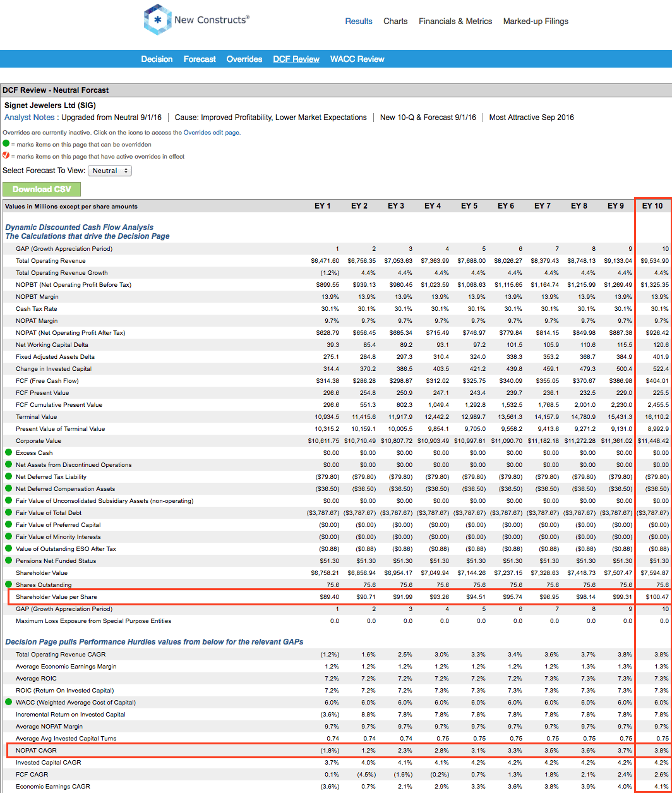Click override dot for Net Deferred Tax Liability
This screenshot has width=672, height=793.
[8, 476]
